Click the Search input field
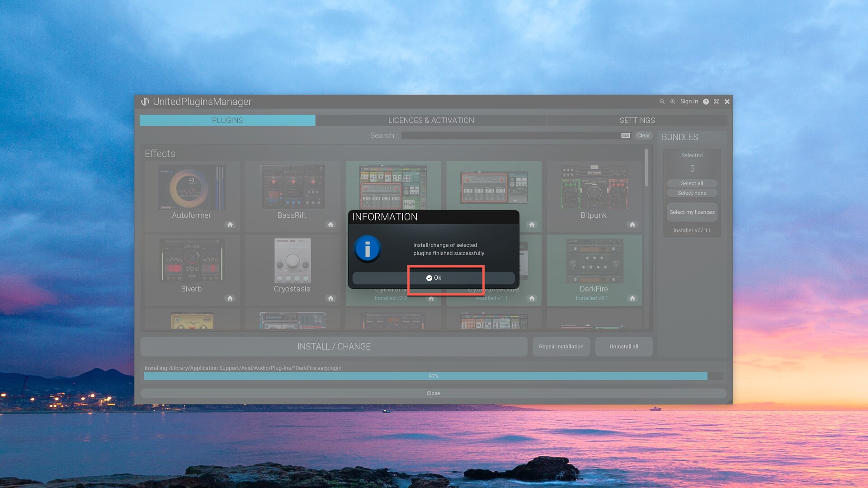The image size is (868, 488). click(510, 136)
